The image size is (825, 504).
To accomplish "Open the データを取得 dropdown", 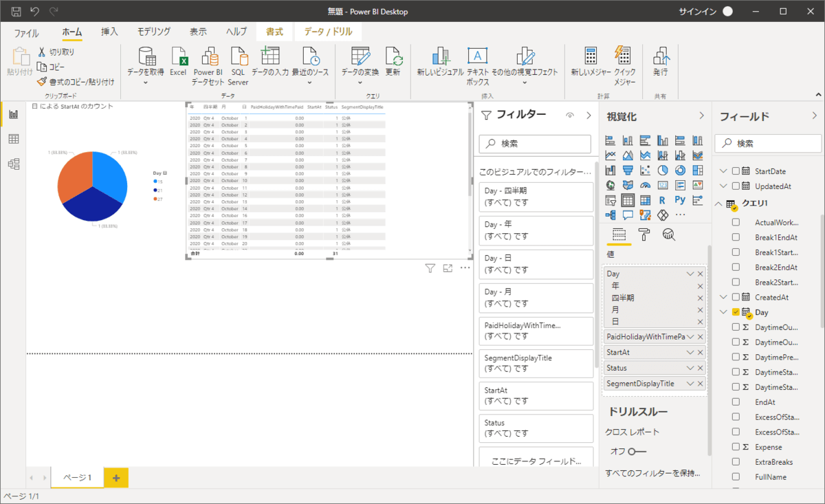I will pos(146,83).
